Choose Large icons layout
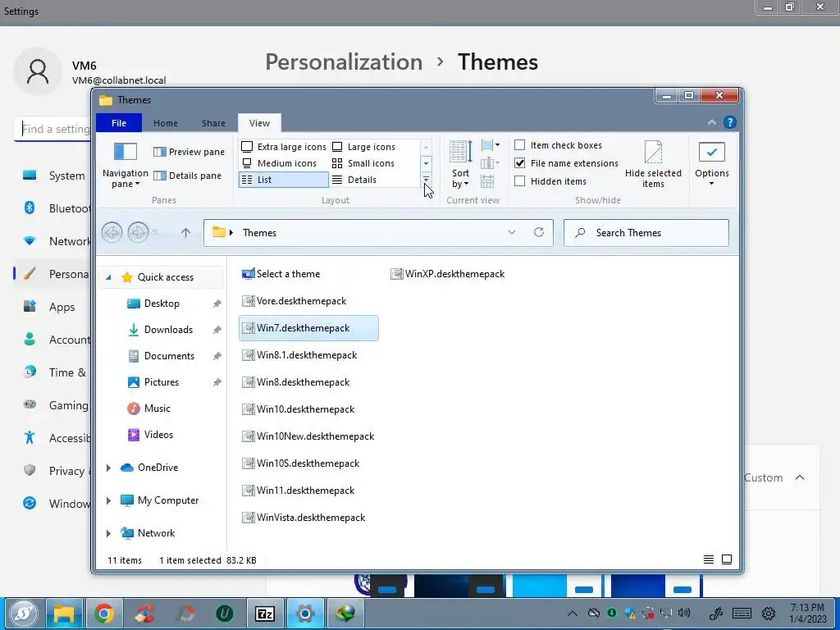Screen dimensions: 840x630 click(x=363, y=147)
